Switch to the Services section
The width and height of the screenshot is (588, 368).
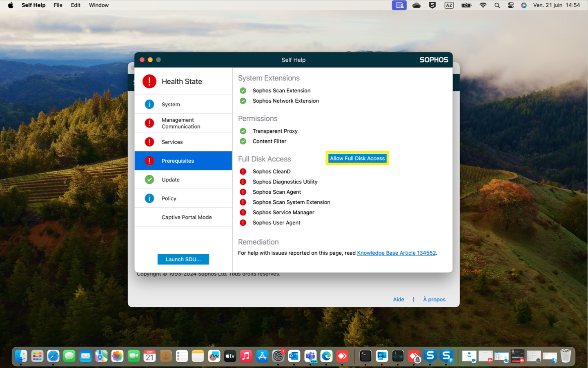tap(183, 142)
